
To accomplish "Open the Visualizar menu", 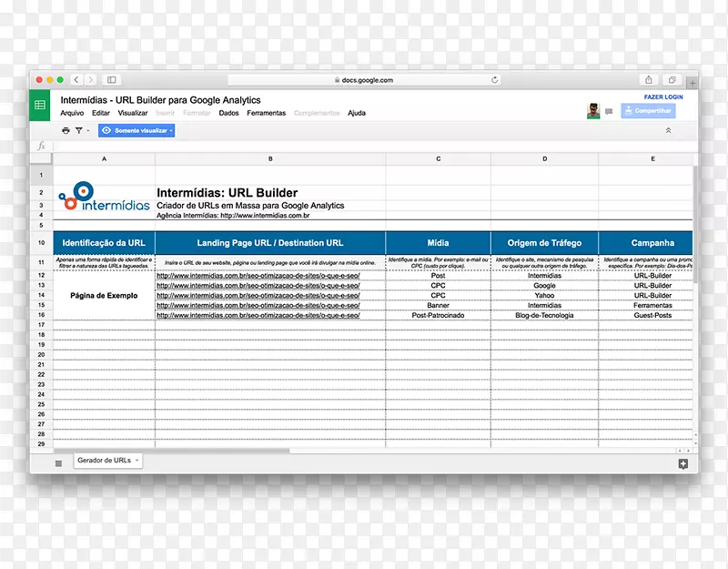I will [x=132, y=113].
